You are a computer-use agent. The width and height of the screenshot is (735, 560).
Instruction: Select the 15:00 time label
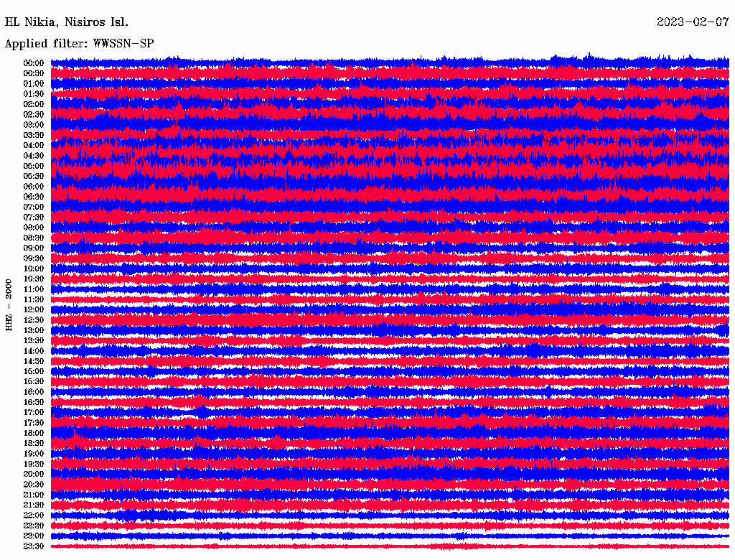(34, 371)
